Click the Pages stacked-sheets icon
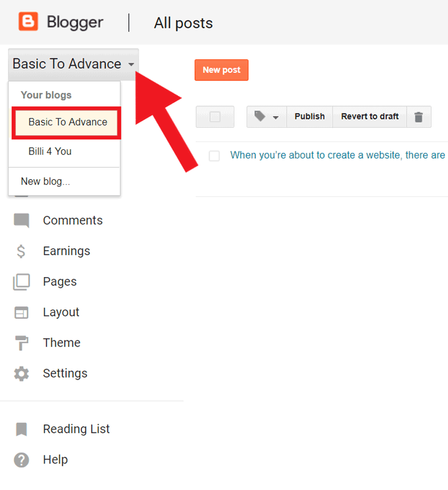 coord(21,282)
